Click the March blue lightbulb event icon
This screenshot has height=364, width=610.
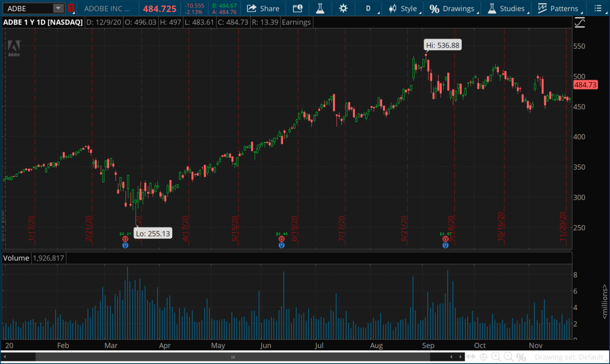point(125,245)
